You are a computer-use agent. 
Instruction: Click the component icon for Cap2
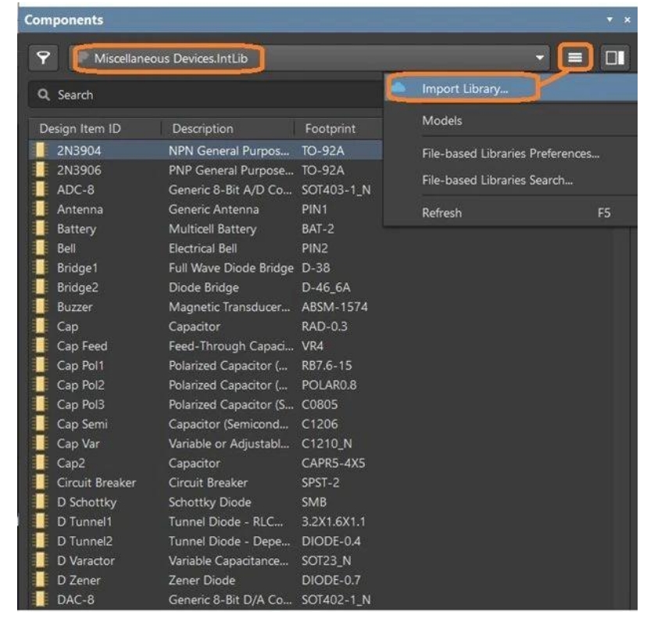tap(39, 463)
